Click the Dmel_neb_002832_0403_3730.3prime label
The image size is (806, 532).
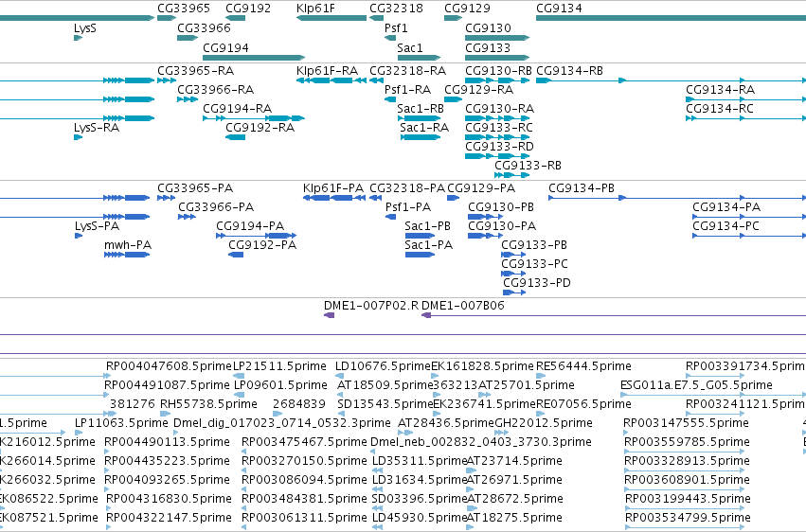click(x=481, y=442)
